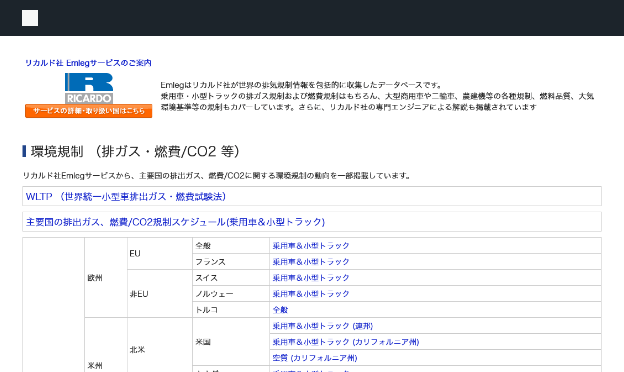The width and height of the screenshot is (624, 372).
Task: Open 主要国の排出ガス、燃費/CO2規制スケジュール link
Action: [176, 222]
